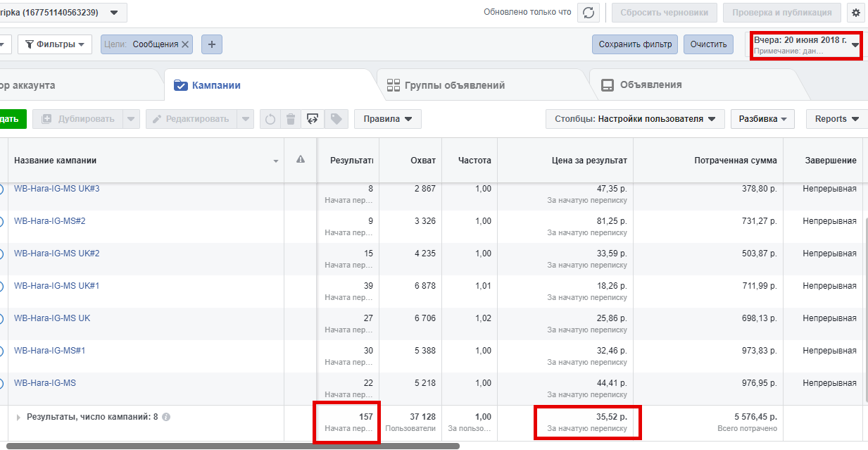868x450 pixels.
Task: Open the date range picker for 20 июня 2018
Action: [806, 44]
